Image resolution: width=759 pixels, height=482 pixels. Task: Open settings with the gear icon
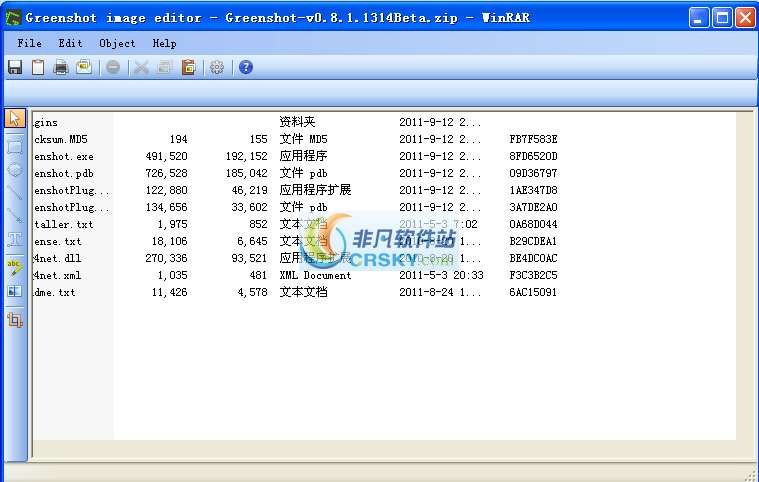tap(217, 67)
